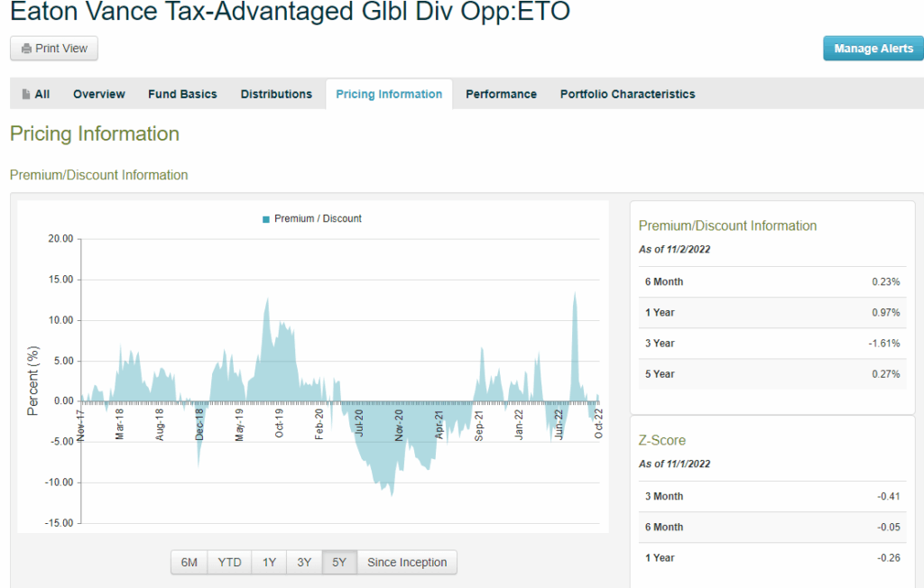Switch to the Performance tab
924x588 pixels.
[502, 95]
